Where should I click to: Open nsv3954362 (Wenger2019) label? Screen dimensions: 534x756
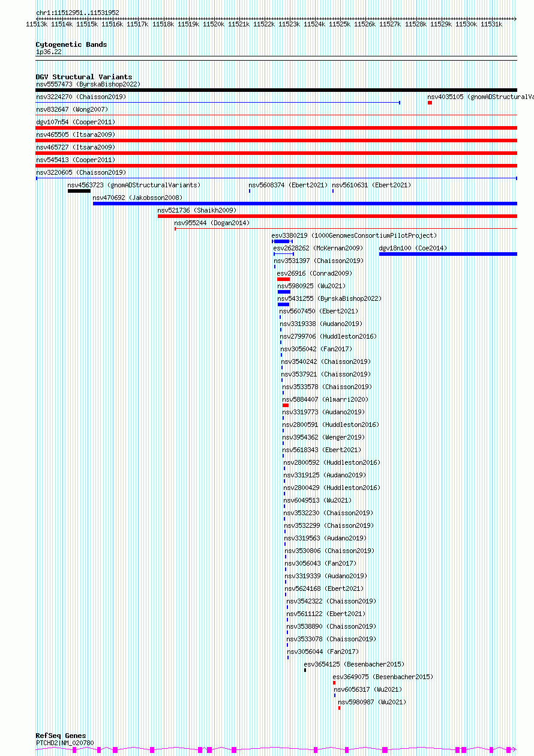[x=323, y=437]
